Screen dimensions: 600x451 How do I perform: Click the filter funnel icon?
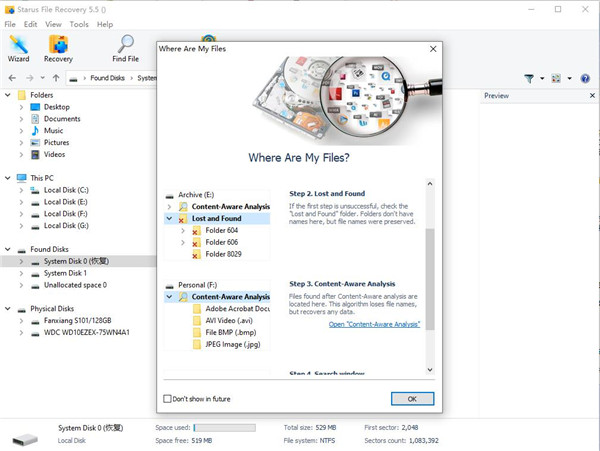(529, 79)
